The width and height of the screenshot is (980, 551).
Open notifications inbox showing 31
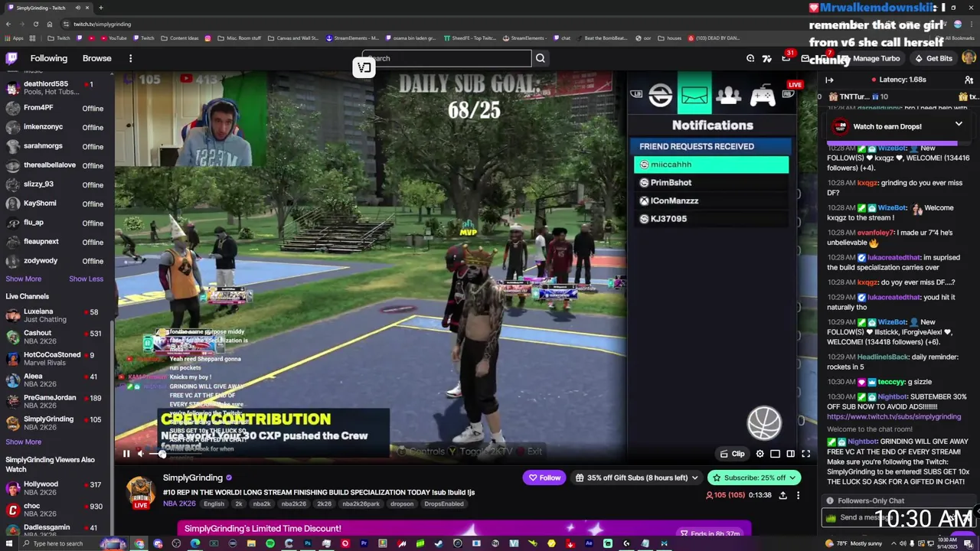point(786,58)
